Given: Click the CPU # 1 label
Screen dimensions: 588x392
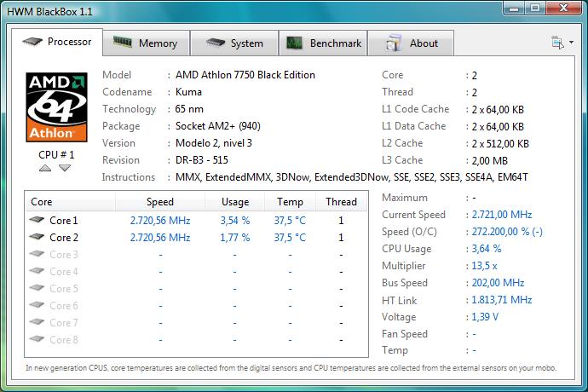Looking at the screenshot, I should [56, 154].
